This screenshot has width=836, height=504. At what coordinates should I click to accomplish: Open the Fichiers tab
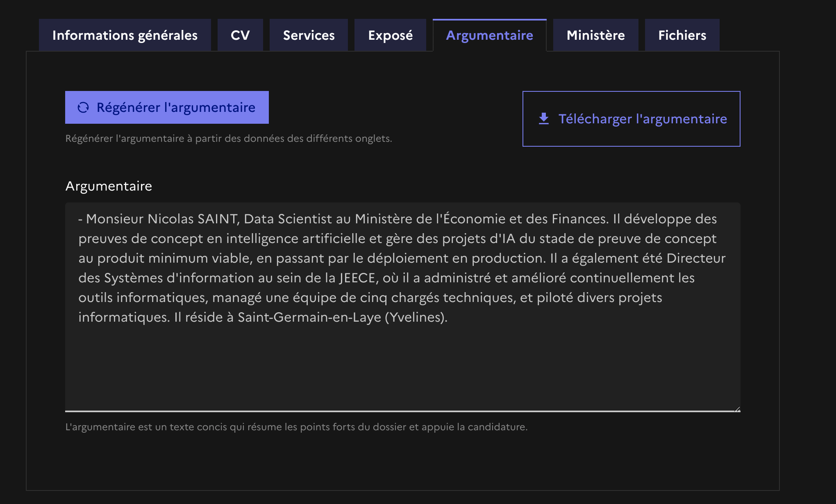pyautogui.click(x=682, y=35)
